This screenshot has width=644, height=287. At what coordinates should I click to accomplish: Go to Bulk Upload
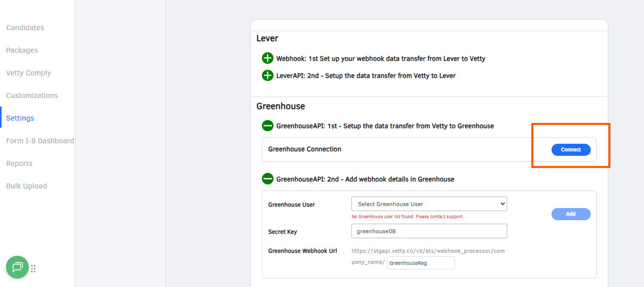(x=27, y=186)
